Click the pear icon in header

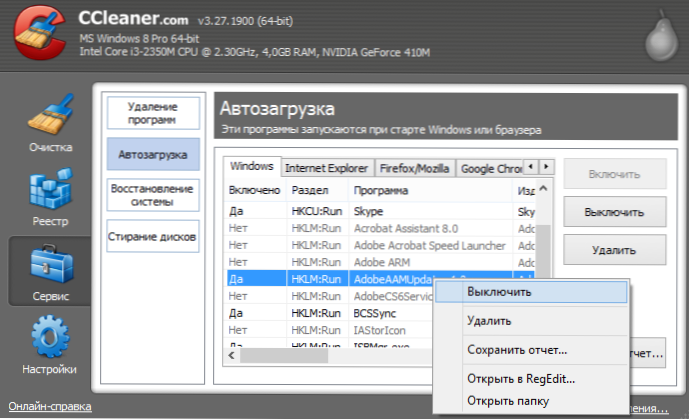[x=661, y=37]
